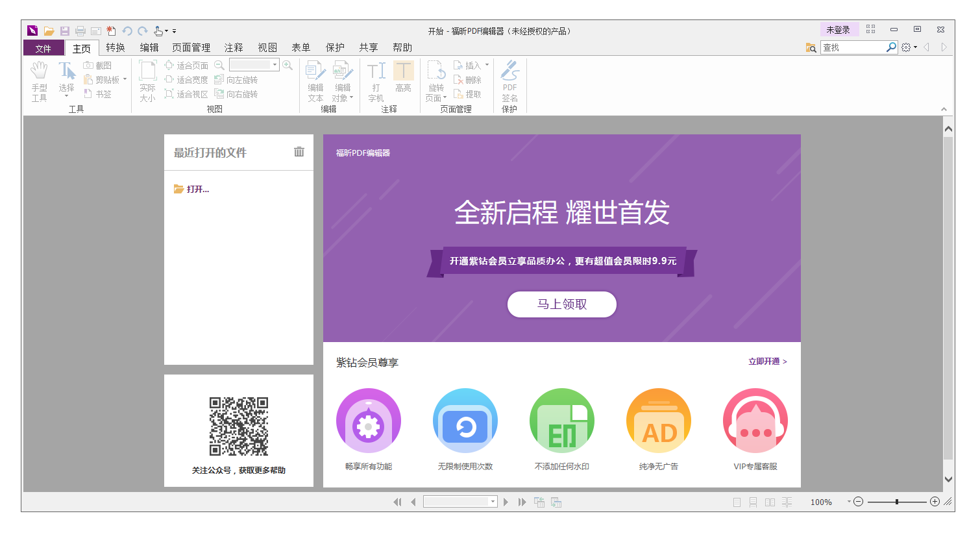Open the page number combo box dropdown
Screen dimensions: 980x542
(493, 502)
